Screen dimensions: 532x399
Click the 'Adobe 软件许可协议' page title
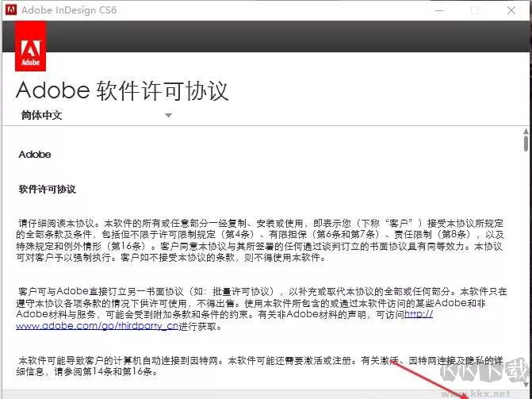122,90
